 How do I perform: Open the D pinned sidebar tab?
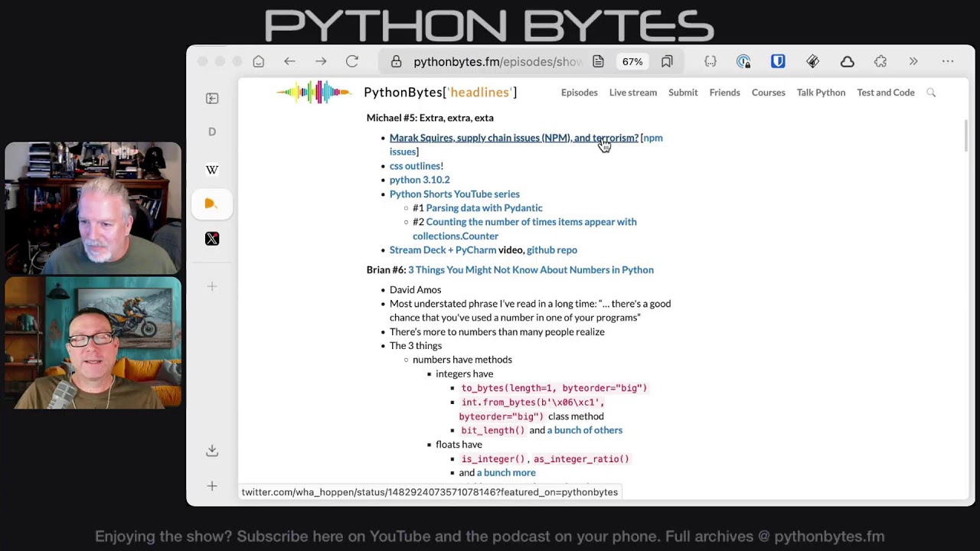[x=212, y=132]
